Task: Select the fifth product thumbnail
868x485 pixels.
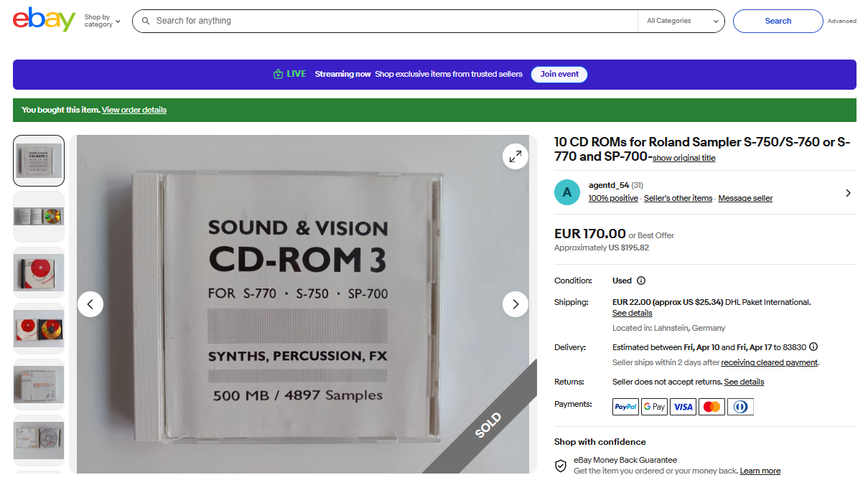Action: tap(39, 384)
